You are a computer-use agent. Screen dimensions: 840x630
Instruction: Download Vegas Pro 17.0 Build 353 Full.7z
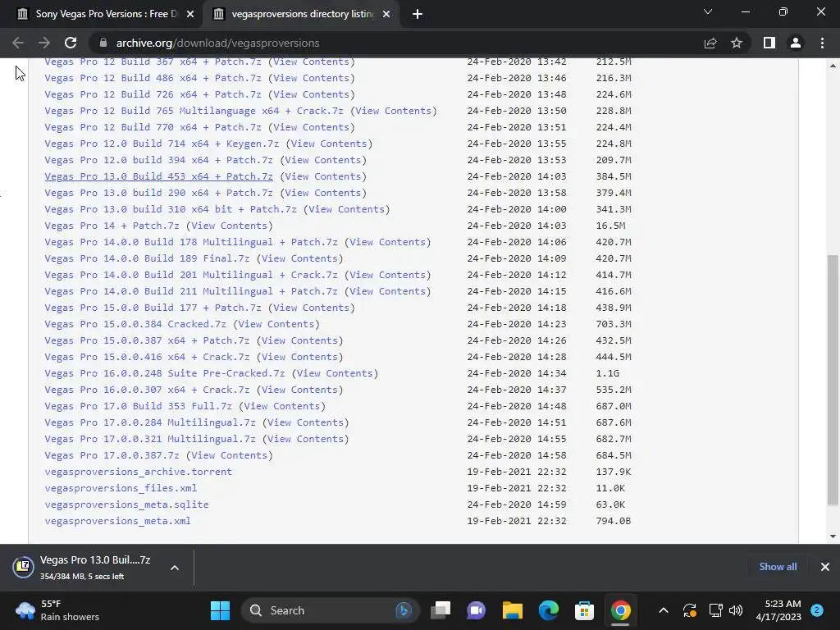point(138,406)
